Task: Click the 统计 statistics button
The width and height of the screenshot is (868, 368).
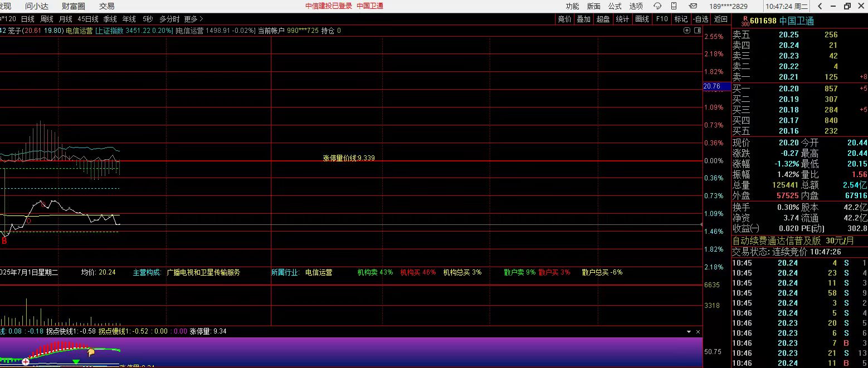Action: [x=622, y=19]
